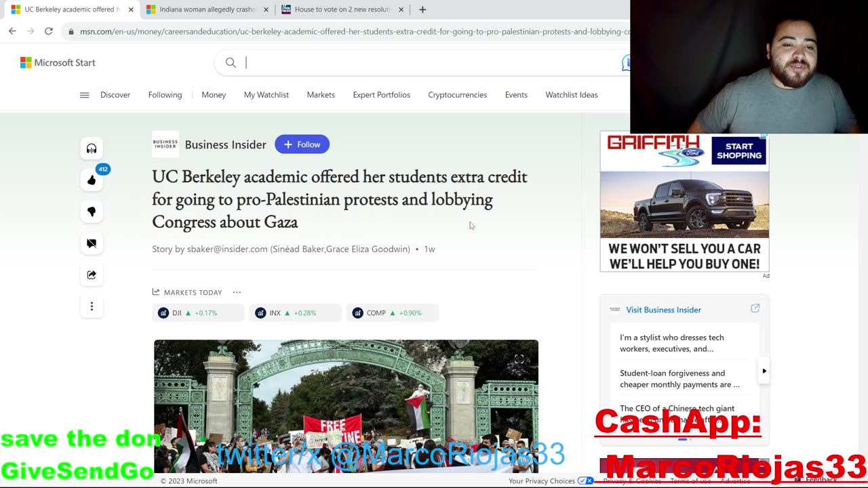Open the DJI market ticker
Screen dimensions: 868x488
click(x=198, y=312)
